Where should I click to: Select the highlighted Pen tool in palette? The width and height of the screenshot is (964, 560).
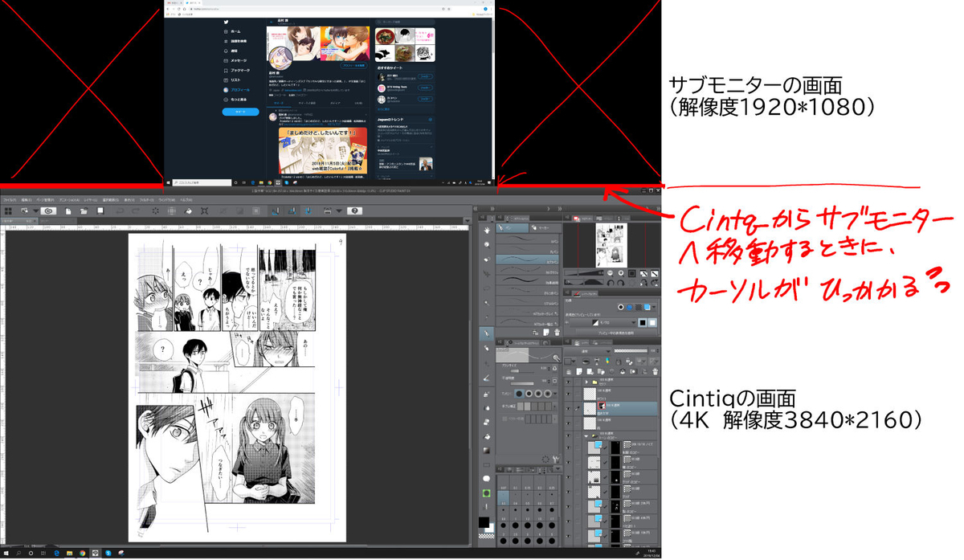coord(486,333)
